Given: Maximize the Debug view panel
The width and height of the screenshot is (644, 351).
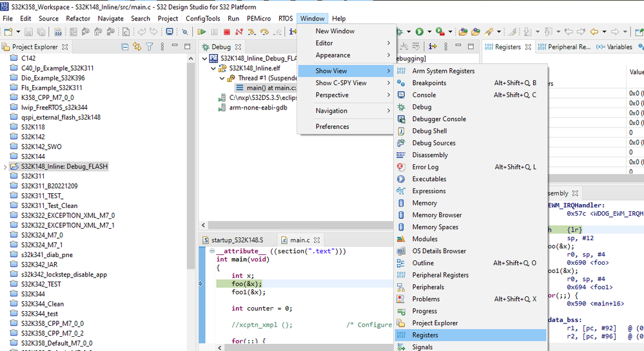Looking at the screenshot, I should [471, 46].
